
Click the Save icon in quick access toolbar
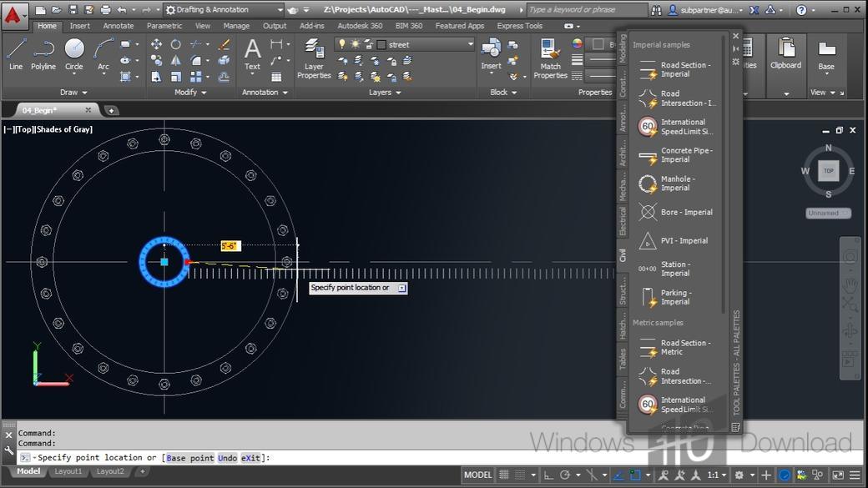pos(73,9)
